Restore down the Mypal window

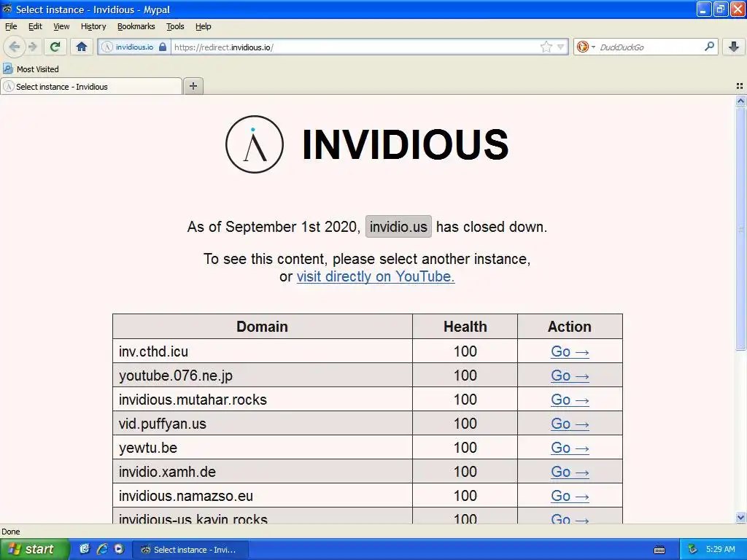coord(721,9)
